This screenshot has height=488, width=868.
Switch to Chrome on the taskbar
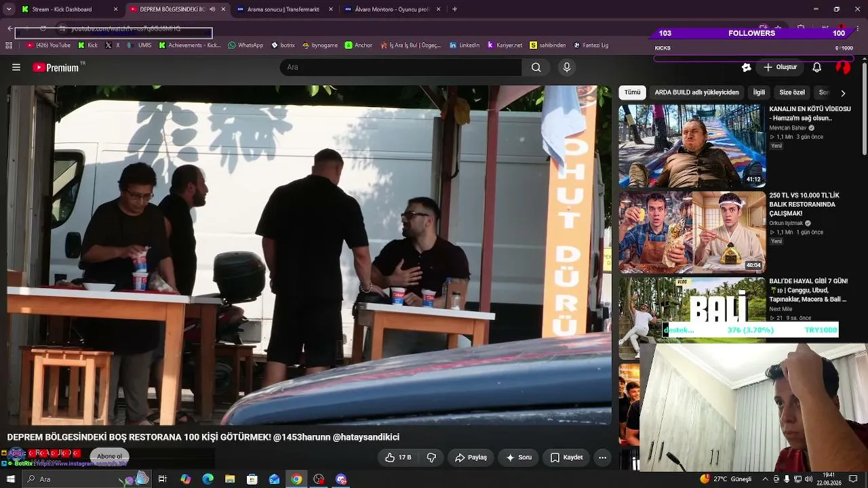(x=296, y=479)
